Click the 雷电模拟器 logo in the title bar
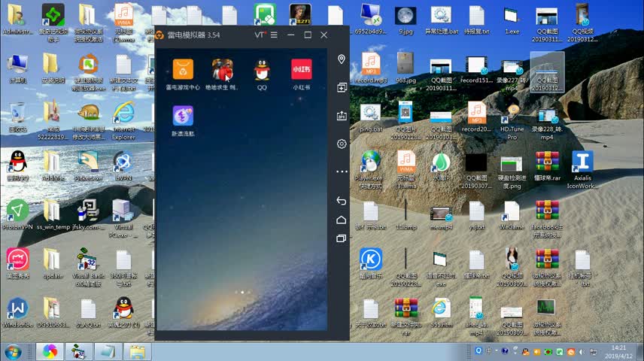 click(159, 35)
